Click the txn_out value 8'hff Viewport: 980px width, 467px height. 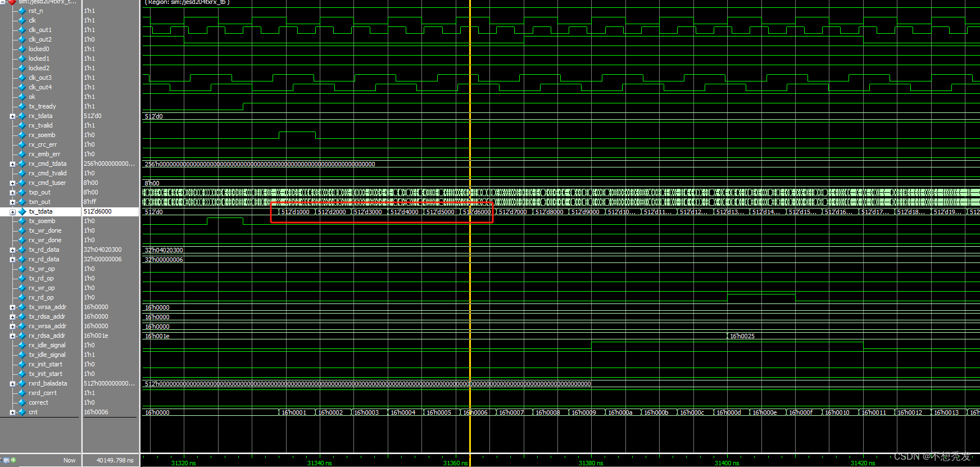coord(90,202)
